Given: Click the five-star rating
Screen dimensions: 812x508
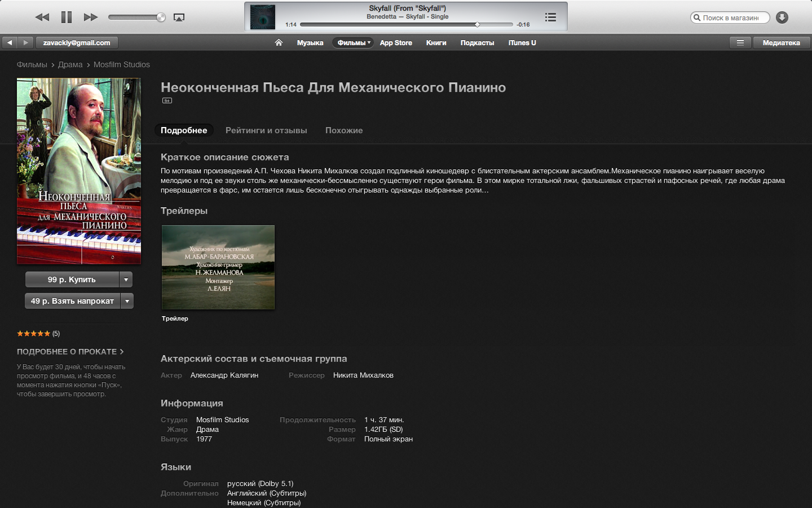Looking at the screenshot, I should click(33, 334).
